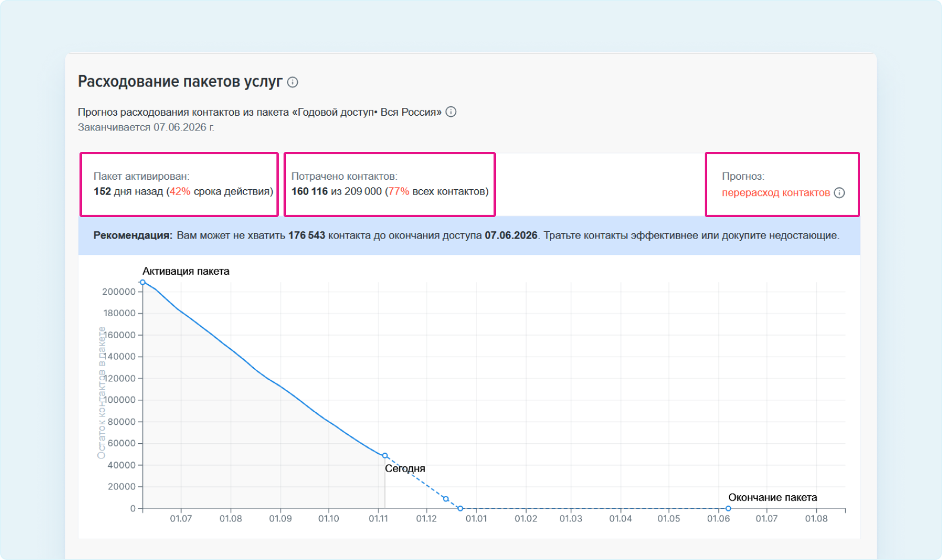
Task: Click the "Расходование пакетов услуг" heading
Action: [x=180, y=82]
